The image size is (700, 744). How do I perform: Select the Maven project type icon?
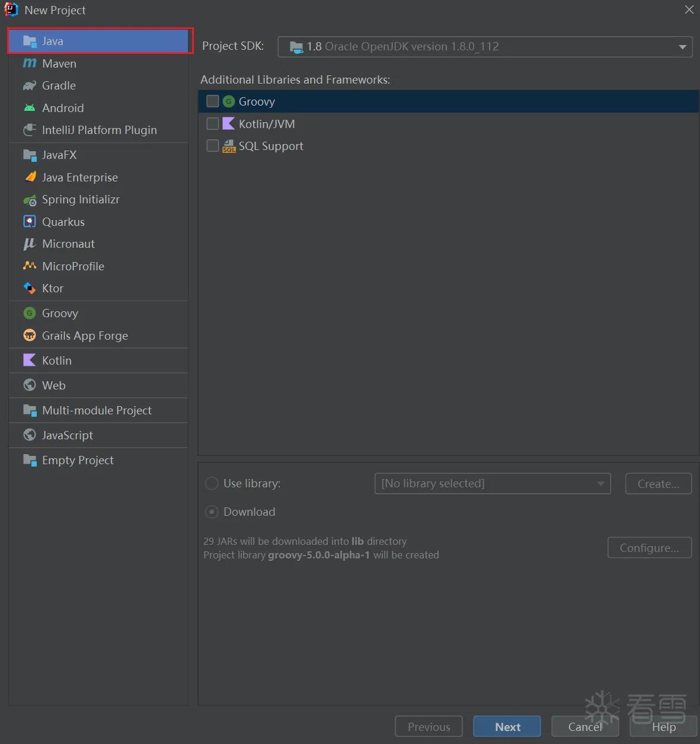[30, 63]
